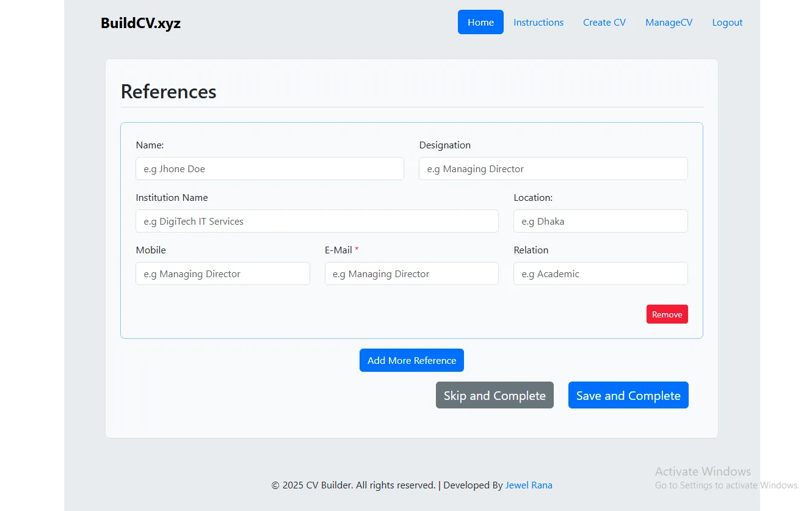This screenshot has width=812, height=511.
Task: Click the required E-Mail input box
Action: coord(411,274)
